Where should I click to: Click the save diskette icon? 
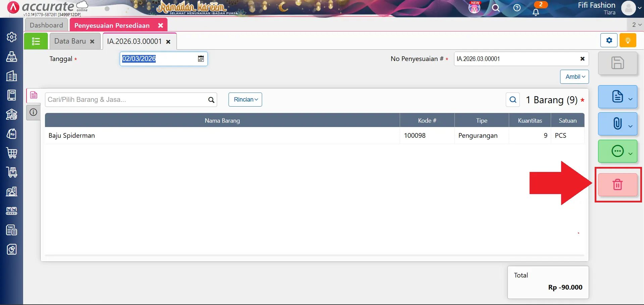[617, 63]
